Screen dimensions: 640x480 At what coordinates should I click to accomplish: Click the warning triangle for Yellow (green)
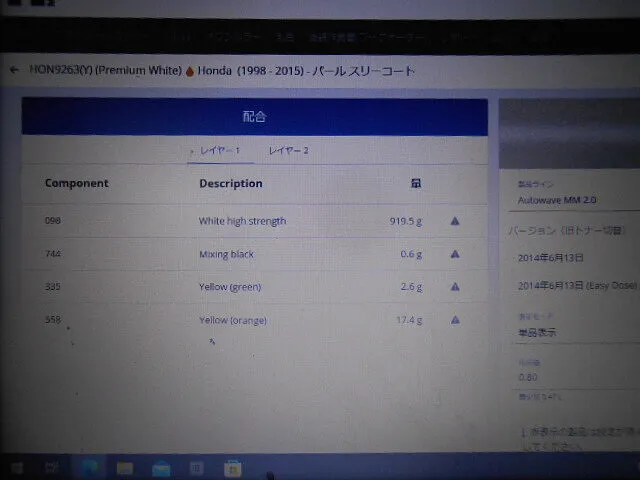455,287
